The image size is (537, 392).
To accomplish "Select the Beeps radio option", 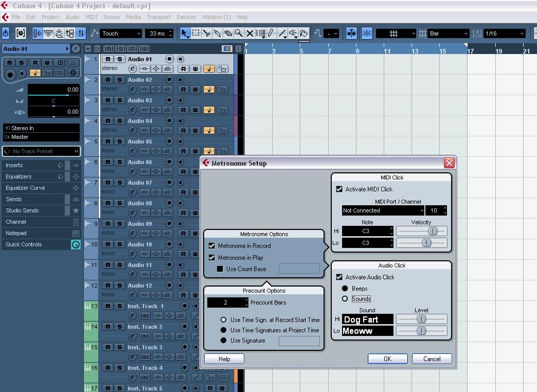I will tap(345, 289).
